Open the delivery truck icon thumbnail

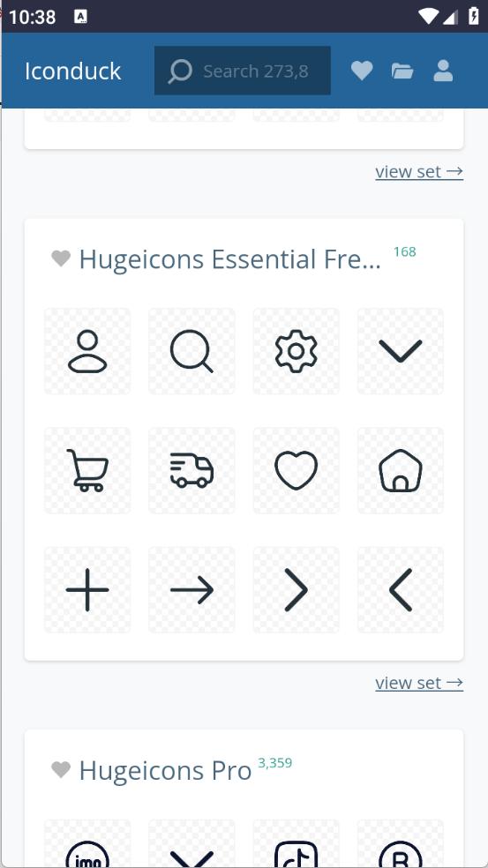pyautogui.click(x=191, y=470)
